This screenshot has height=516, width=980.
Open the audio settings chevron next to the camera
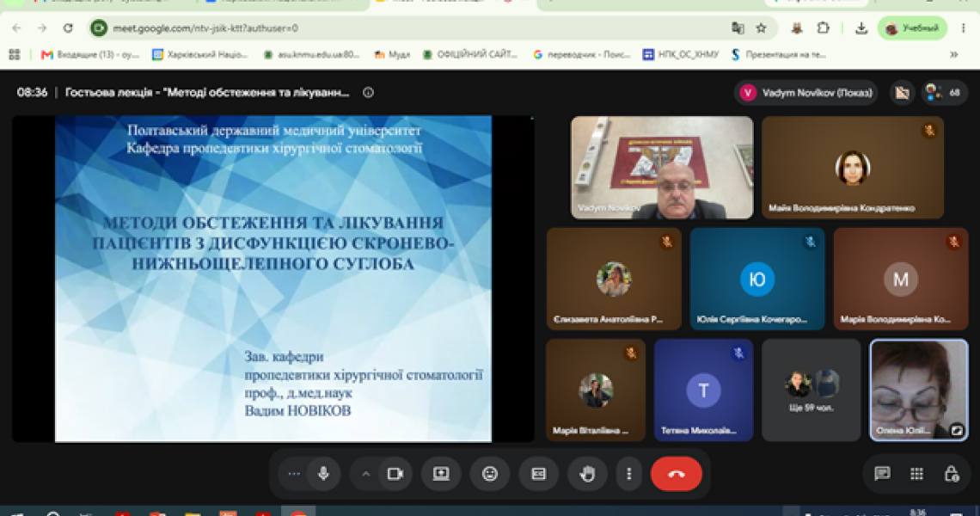point(365,474)
